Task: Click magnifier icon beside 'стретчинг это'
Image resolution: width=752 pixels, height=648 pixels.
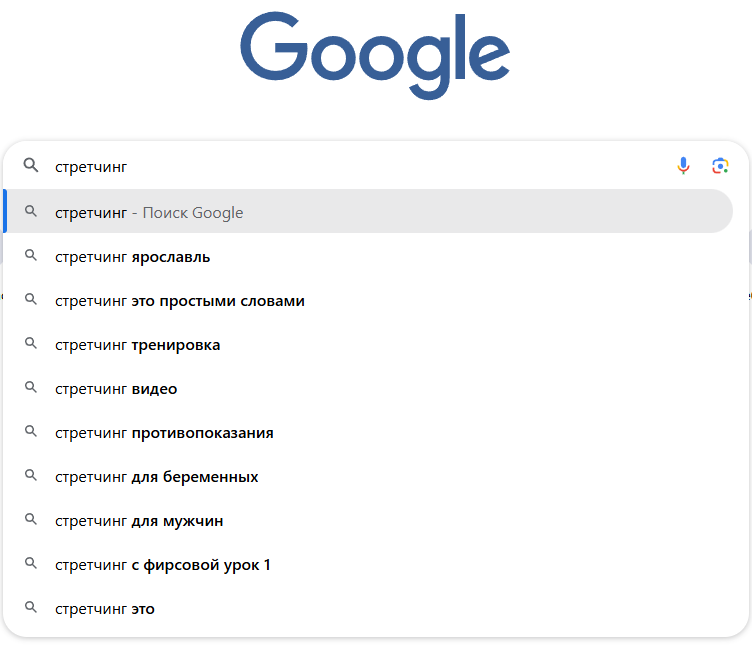Action: [x=31, y=608]
